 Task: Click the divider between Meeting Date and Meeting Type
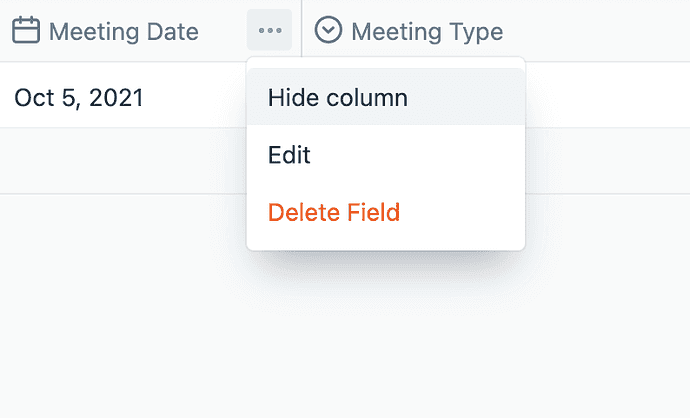click(x=302, y=31)
